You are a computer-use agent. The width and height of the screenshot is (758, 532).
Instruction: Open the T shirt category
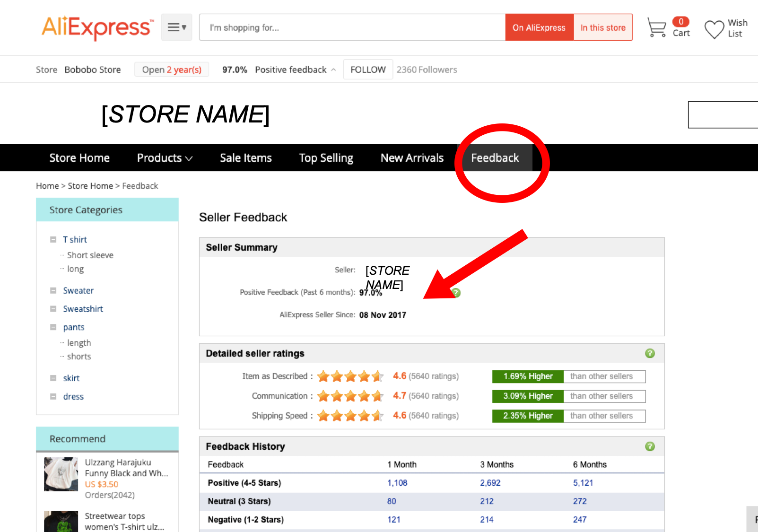pyautogui.click(x=75, y=240)
